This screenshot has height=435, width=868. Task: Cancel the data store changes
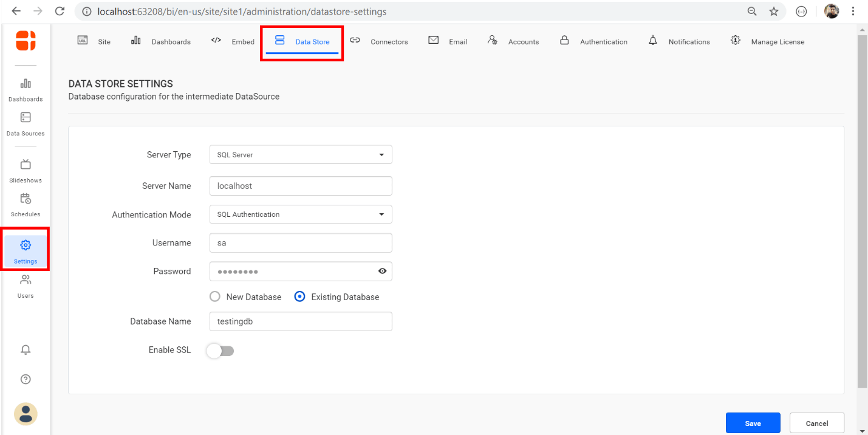[816, 422]
